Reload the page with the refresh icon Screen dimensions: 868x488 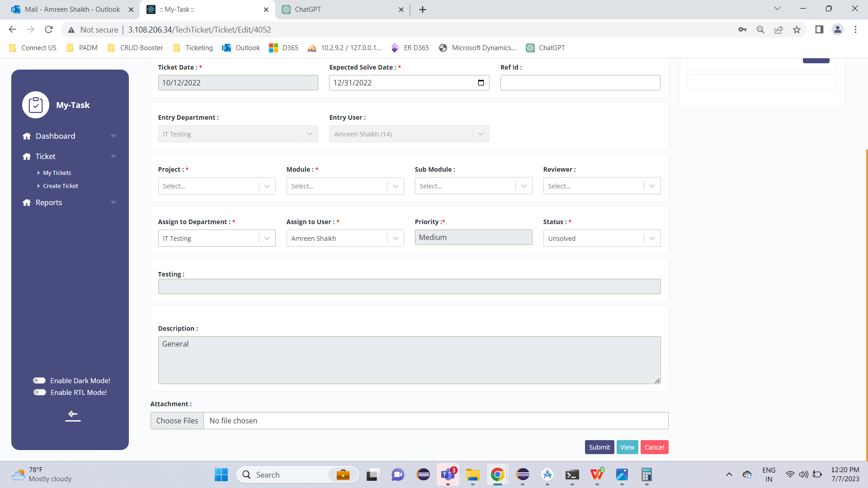[49, 29]
